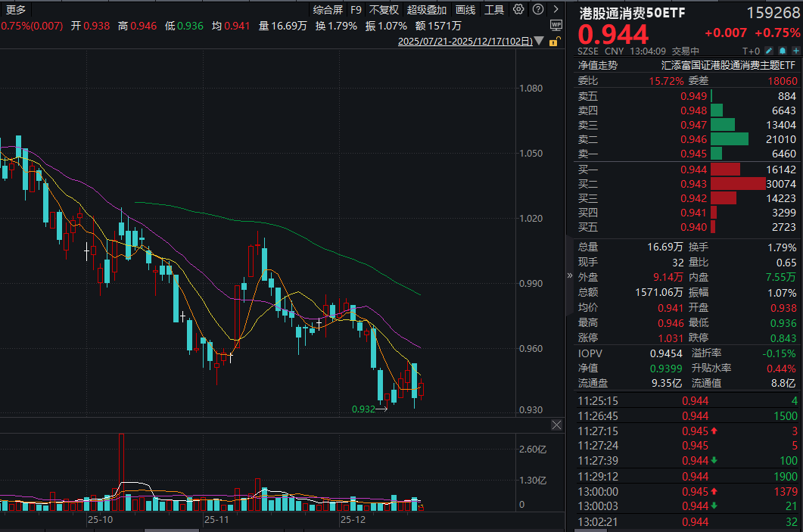Open the date range dropdown triangle

click(x=539, y=42)
